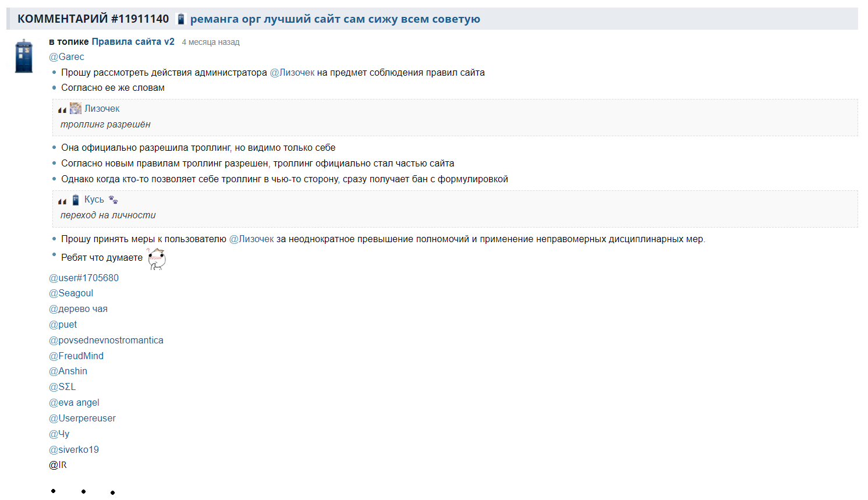
Task: Open the Кусь name in the quote header
Action: click(x=94, y=199)
